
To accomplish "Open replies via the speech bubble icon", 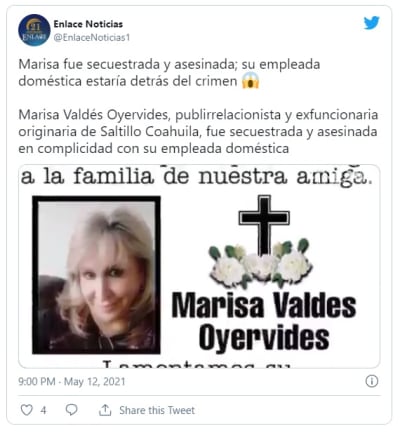I will point(71,410).
